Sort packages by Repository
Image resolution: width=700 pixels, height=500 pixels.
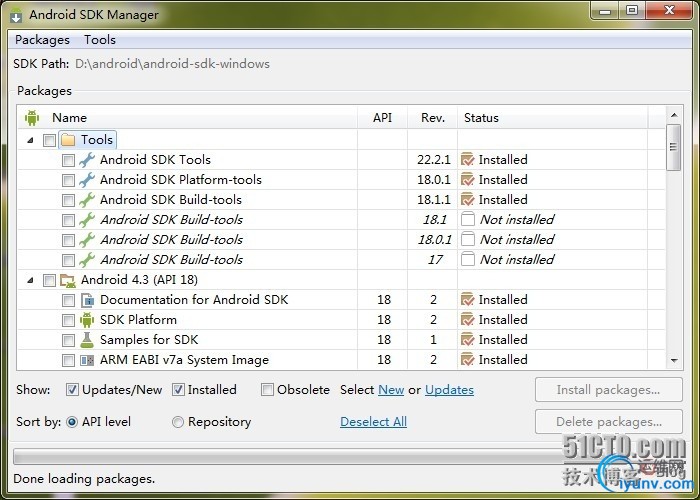[x=178, y=422]
